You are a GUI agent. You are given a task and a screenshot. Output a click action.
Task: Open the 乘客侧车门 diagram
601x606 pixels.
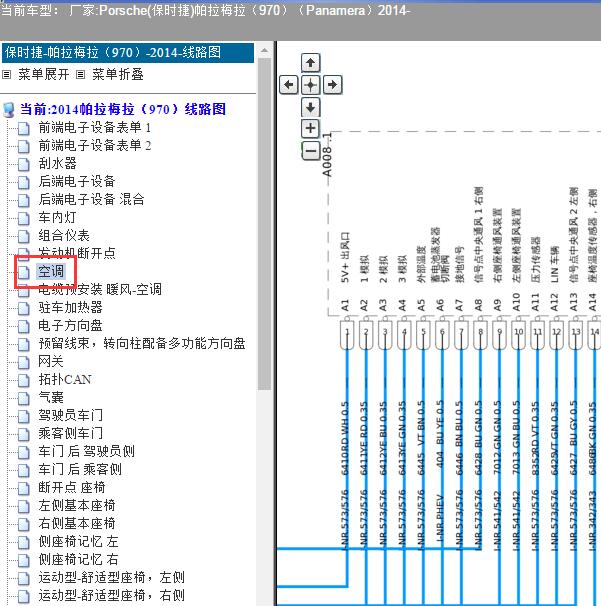point(70,433)
